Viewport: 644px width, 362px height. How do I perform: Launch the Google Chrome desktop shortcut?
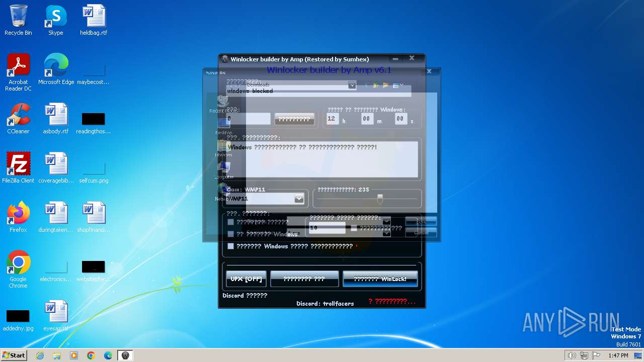18,269
